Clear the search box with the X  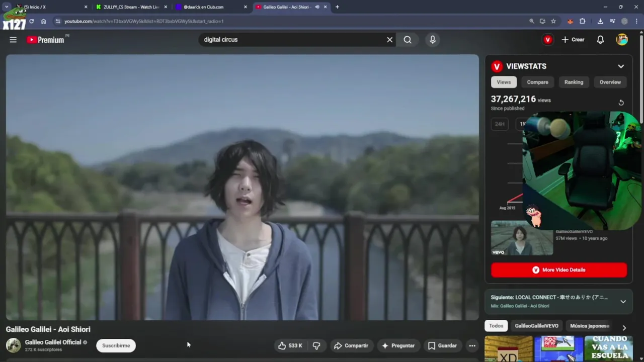point(389,40)
